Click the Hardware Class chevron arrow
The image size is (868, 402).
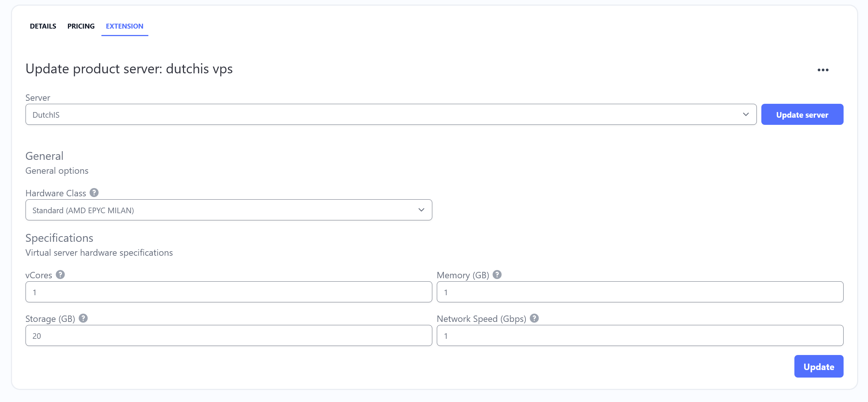[x=421, y=210]
